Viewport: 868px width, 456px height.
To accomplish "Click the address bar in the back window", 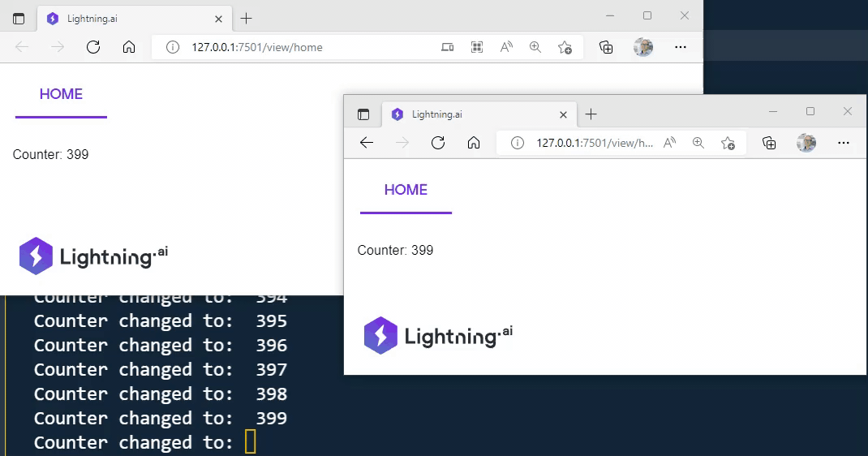I will tap(300, 47).
